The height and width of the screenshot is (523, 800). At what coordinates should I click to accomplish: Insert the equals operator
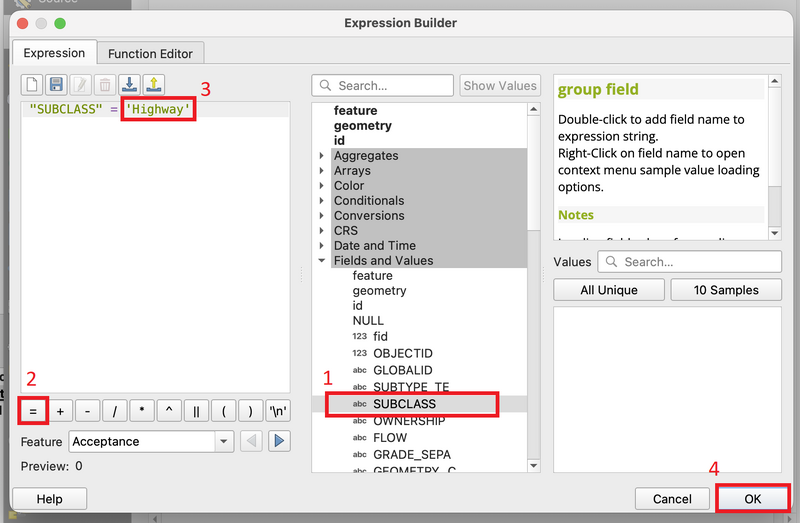(x=33, y=411)
